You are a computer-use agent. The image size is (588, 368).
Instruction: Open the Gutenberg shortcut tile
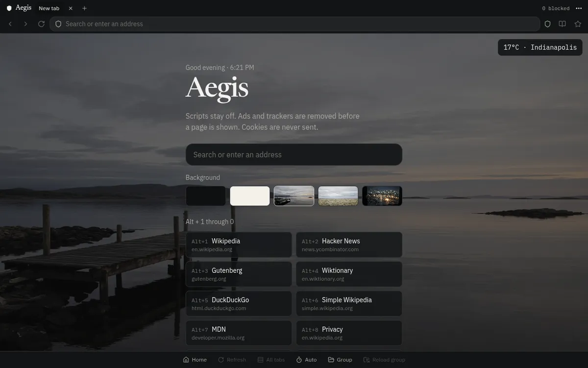[x=239, y=274]
